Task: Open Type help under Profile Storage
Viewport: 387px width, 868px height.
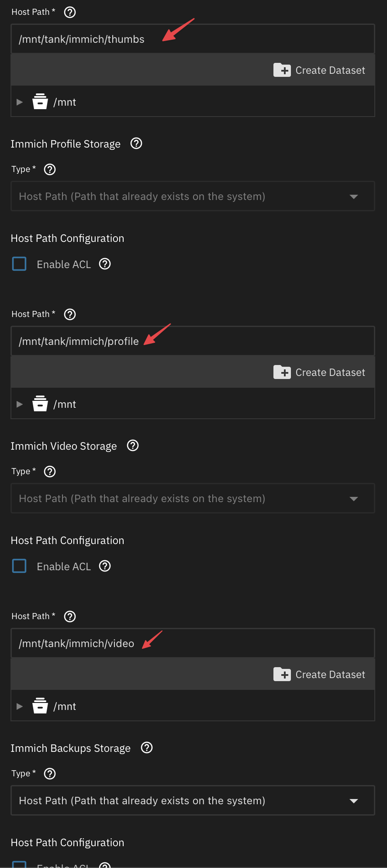Action: (x=50, y=169)
